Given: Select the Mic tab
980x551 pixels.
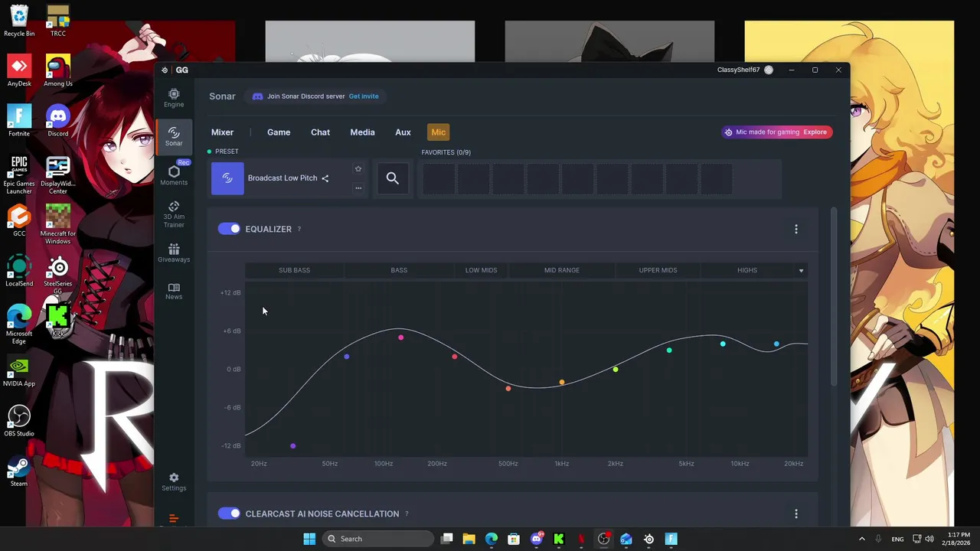Looking at the screenshot, I should pos(438,132).
